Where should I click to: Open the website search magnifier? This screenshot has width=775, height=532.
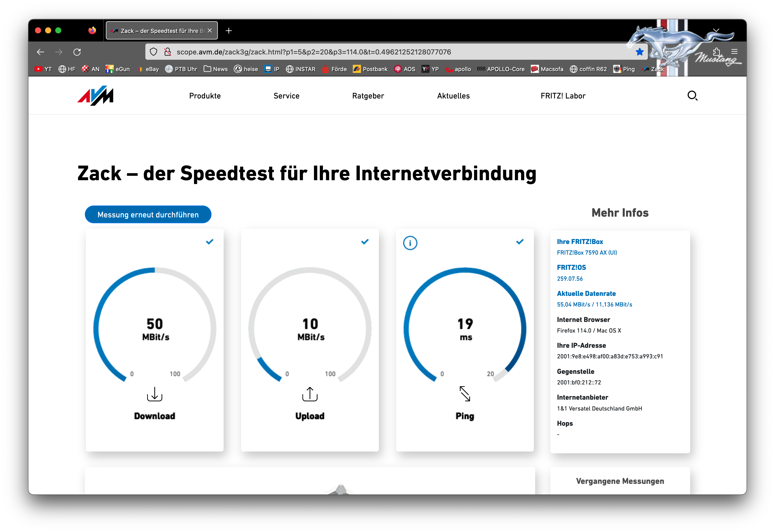click(x=692, y=96)
